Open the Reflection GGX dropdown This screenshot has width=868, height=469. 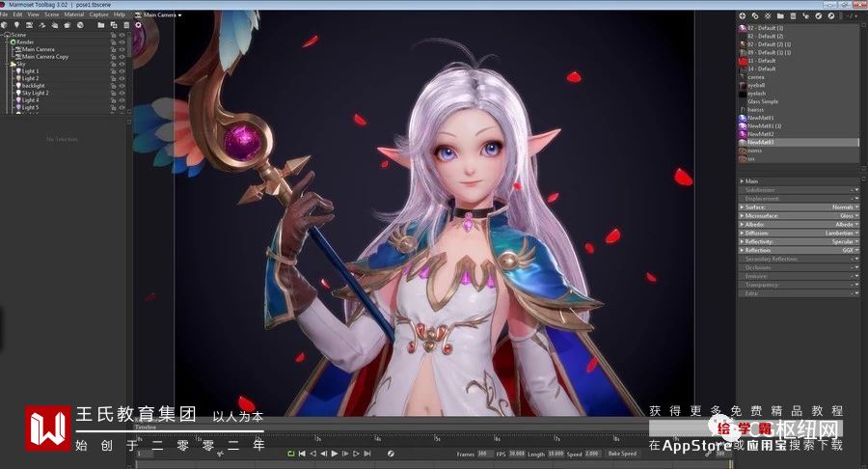point(851,250)
